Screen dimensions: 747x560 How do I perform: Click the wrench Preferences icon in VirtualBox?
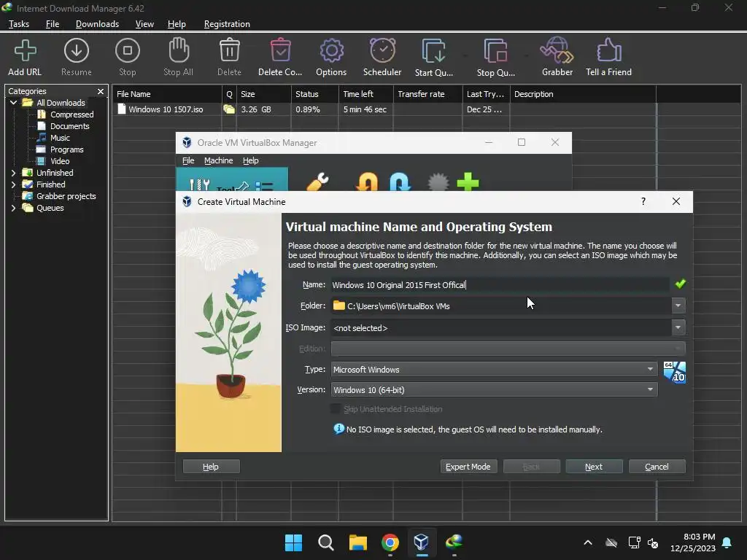click(x=318, y=182)
